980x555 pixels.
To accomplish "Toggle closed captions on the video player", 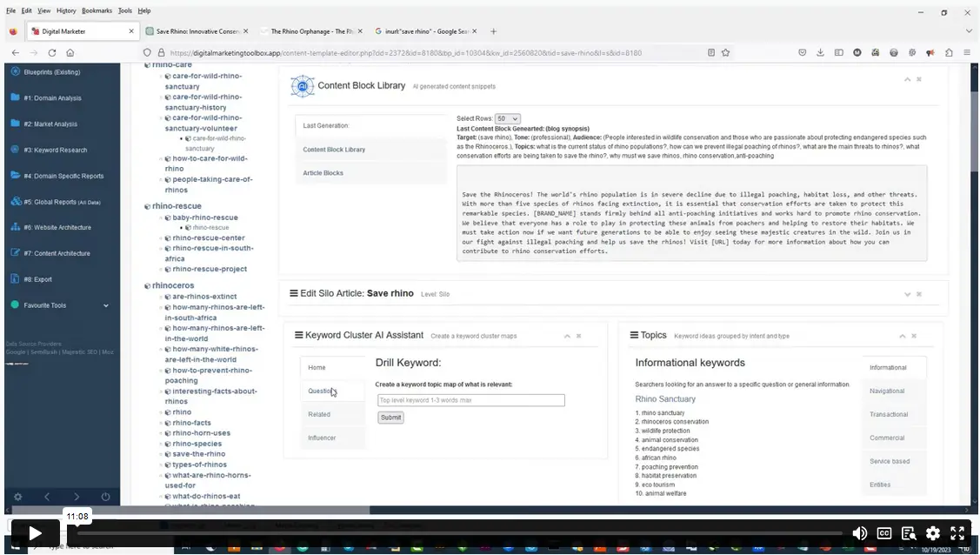I will point(884,533).
